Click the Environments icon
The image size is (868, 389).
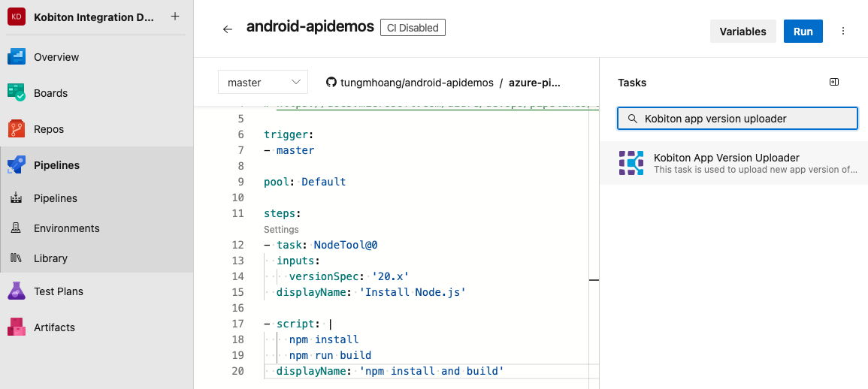coord(16,228)
